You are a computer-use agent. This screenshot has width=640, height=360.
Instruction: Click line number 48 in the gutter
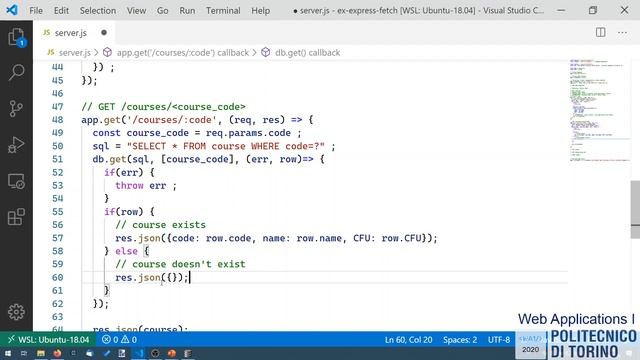(x=58, y=120)
